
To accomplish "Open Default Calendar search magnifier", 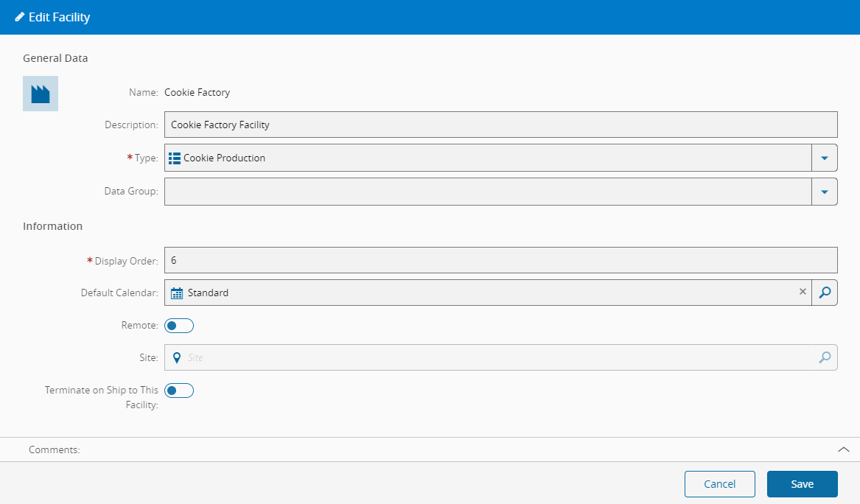I will click(825, 293).
